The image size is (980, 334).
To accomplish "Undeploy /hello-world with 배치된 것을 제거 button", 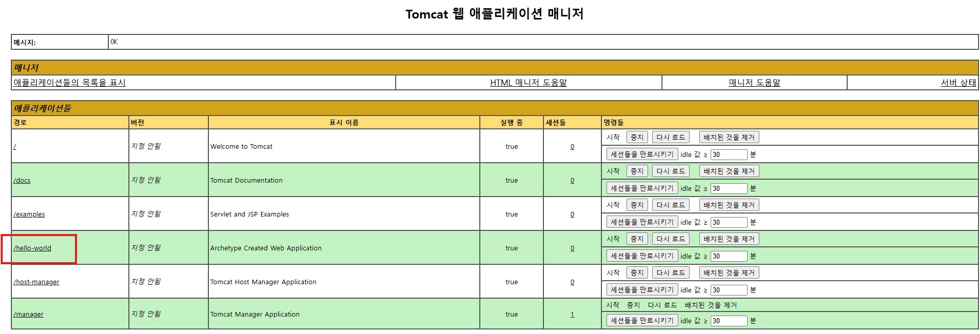I will coord(729,239).
